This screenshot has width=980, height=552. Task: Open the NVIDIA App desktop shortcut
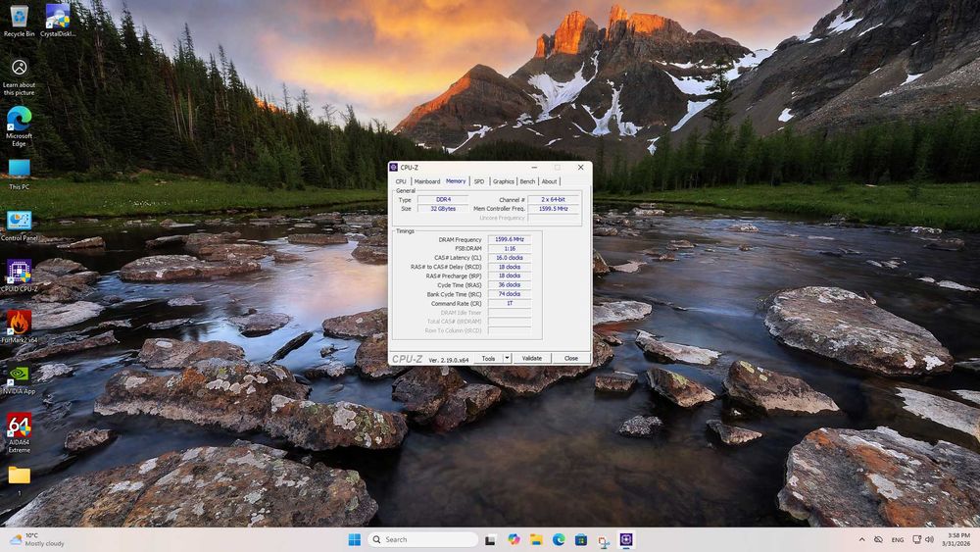19,379
